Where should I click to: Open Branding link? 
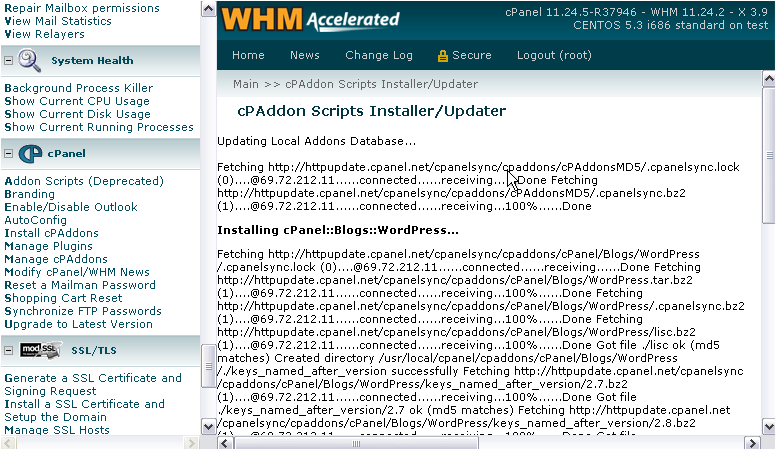(x=30, y=194)
